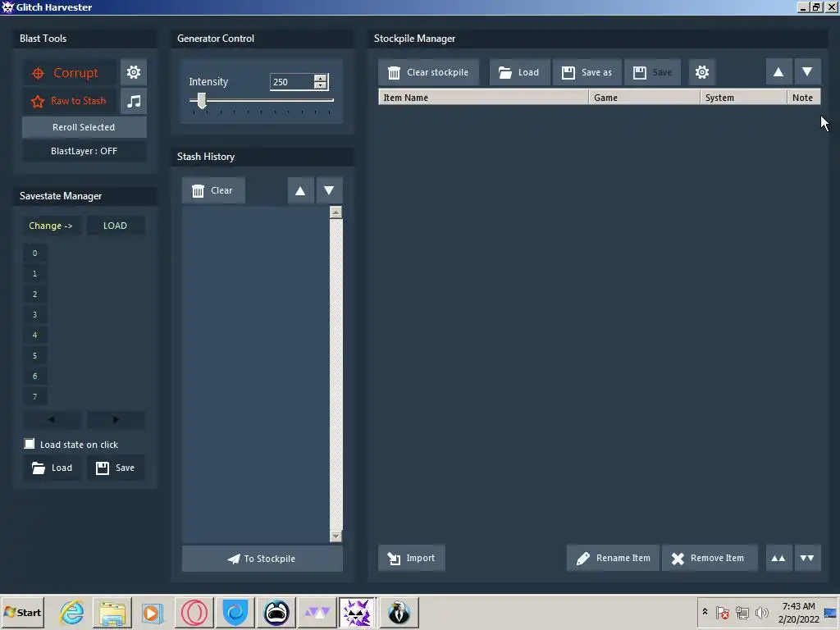
Task: Click blue swirl shield taskbar icon
Action: (235, 612)
